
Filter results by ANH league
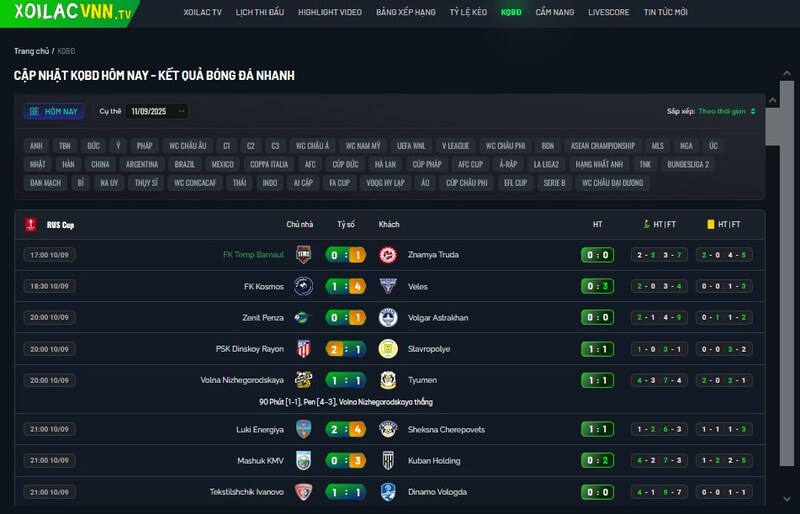[x=36, y=146]
